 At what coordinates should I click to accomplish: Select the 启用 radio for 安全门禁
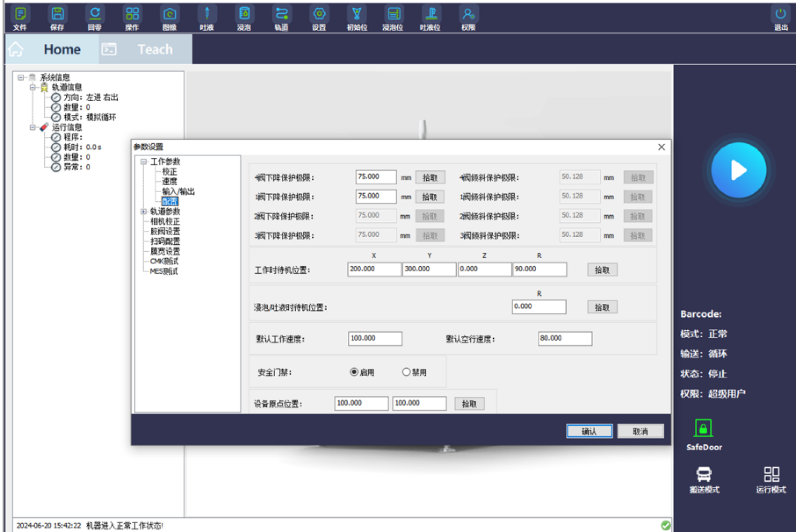coord(354,372)
